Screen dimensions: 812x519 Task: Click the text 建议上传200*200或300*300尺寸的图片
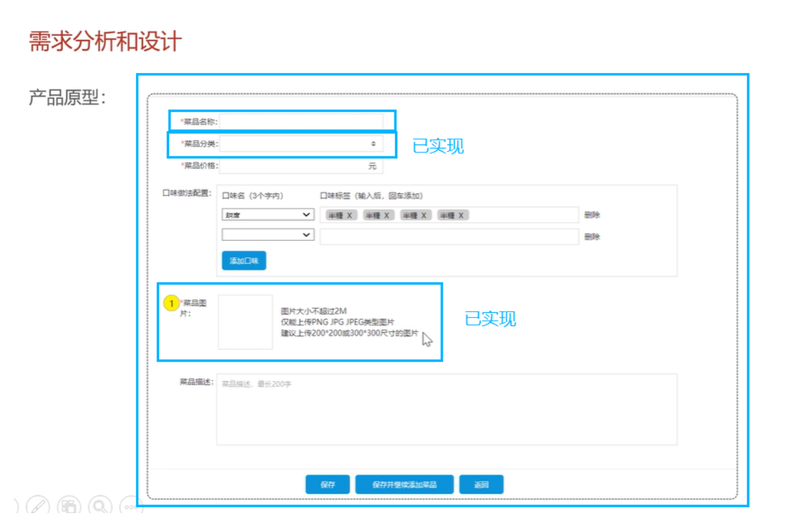[349, 333]
